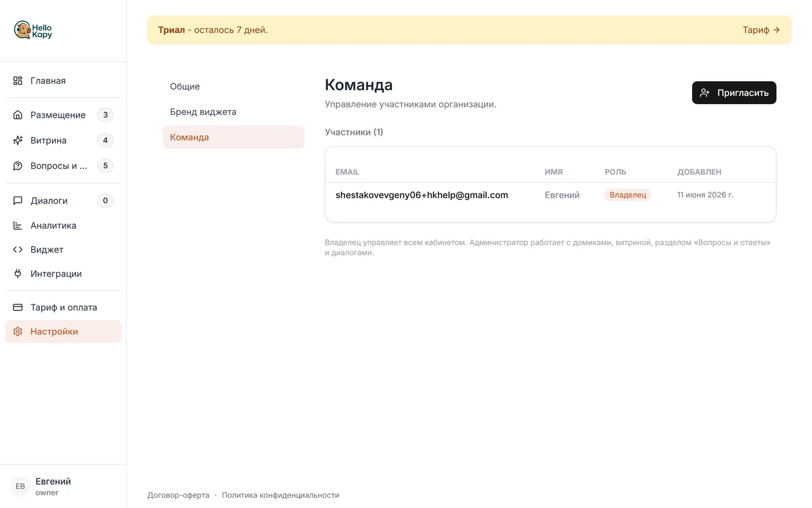
Task: Click the Команда page heading
Action: [358, 85]
